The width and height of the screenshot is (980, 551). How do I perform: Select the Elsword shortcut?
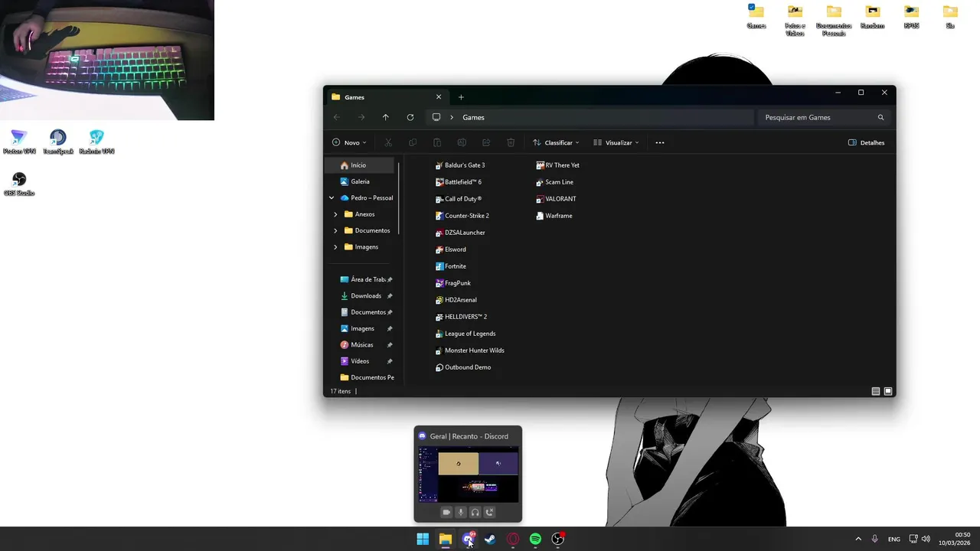pyautogui.click(x=450, y=249)
